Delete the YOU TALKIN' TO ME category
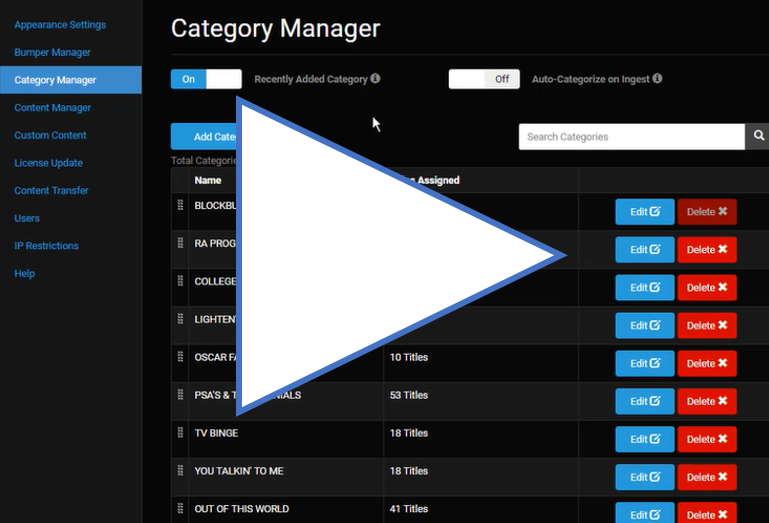The height and width of the screenshot is (523, 769). 707,477
